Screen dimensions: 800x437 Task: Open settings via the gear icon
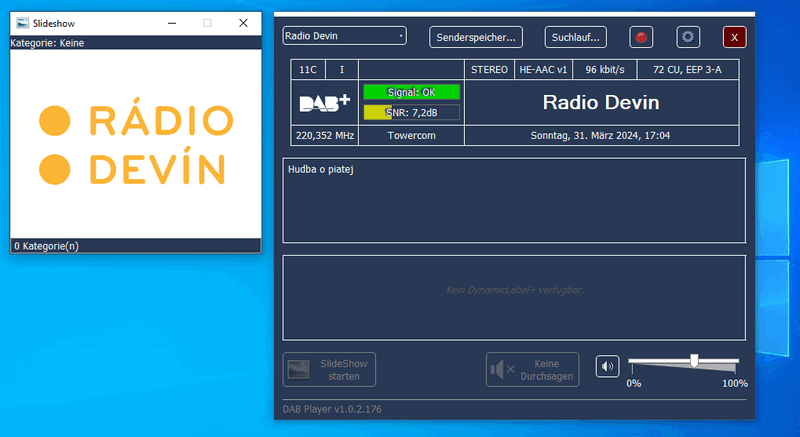coord(688,37)
